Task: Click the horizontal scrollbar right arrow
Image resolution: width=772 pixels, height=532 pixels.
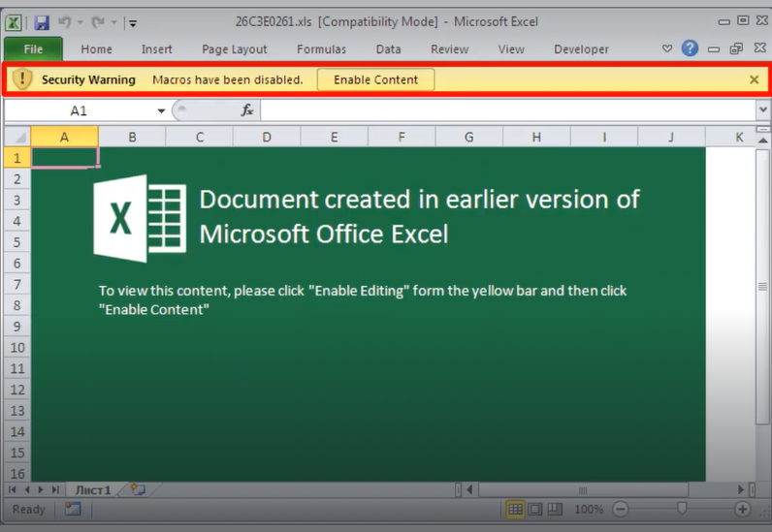Action: (741, 489)
